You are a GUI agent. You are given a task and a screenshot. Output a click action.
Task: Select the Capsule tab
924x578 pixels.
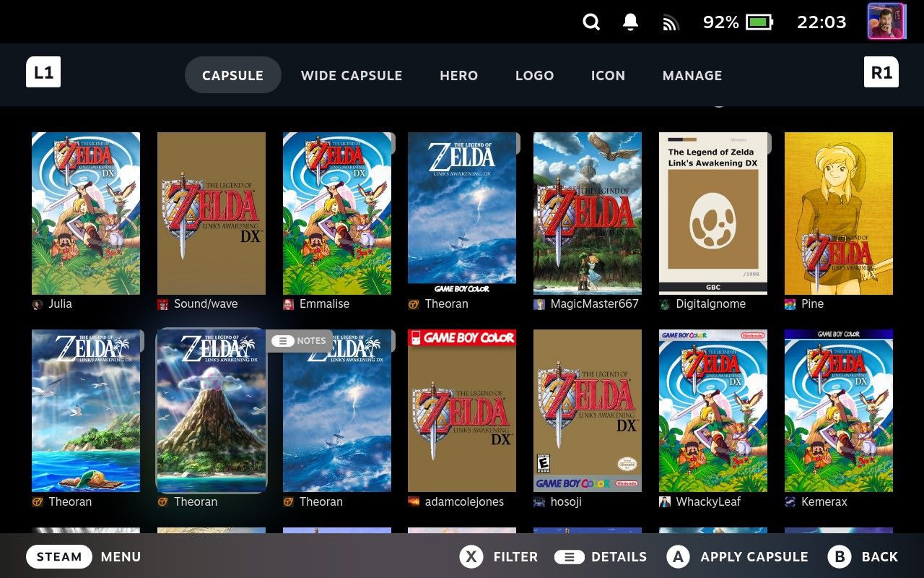(x=232, y=75)
